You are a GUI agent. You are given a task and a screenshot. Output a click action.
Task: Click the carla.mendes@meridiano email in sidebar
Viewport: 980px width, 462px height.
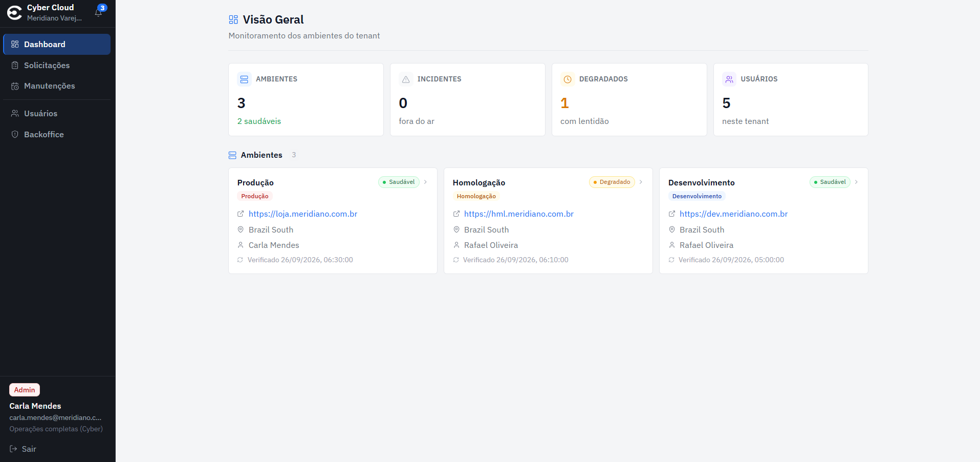55,417
